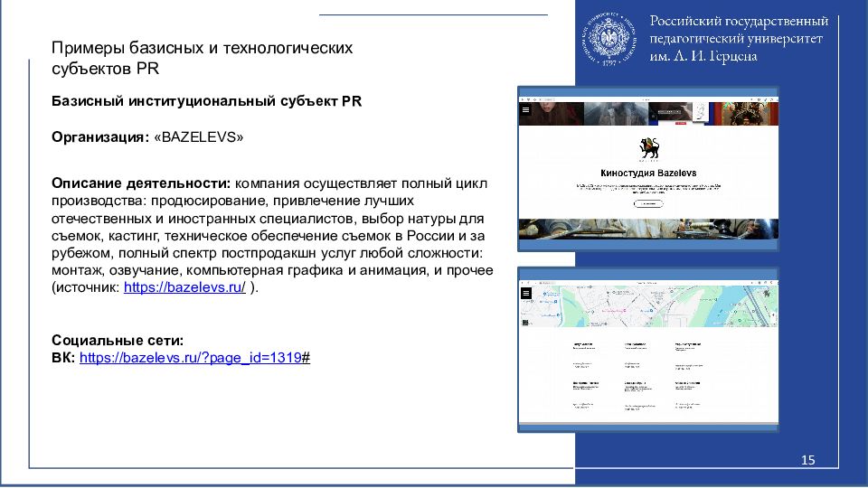
Task: Click the '«BAZELEVS»' organization name
Action: 199,137
